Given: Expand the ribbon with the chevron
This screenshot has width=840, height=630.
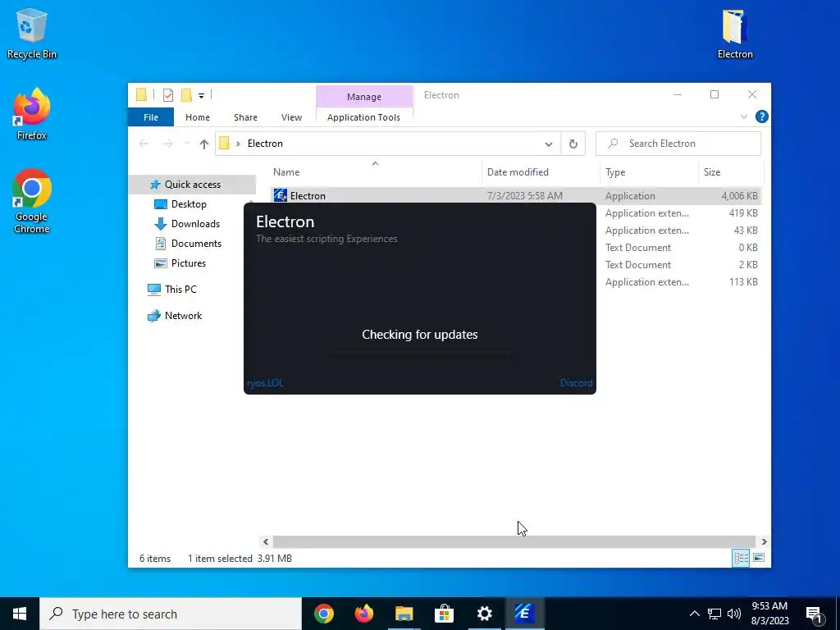Looking at the screenshot, I should coord(743,116).
